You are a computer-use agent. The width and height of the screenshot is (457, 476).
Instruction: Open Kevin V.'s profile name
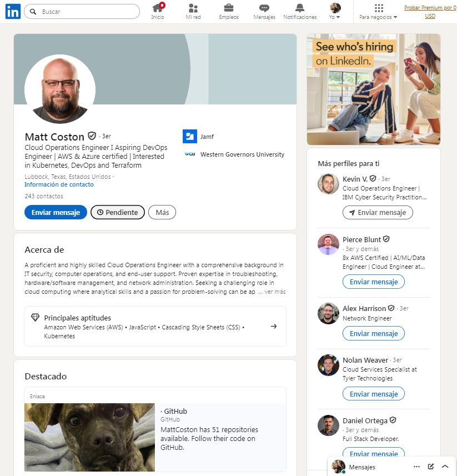(355, 179)
